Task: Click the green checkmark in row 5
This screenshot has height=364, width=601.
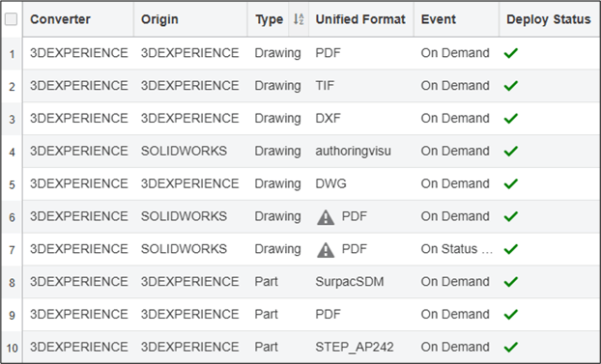Action: 511,183
